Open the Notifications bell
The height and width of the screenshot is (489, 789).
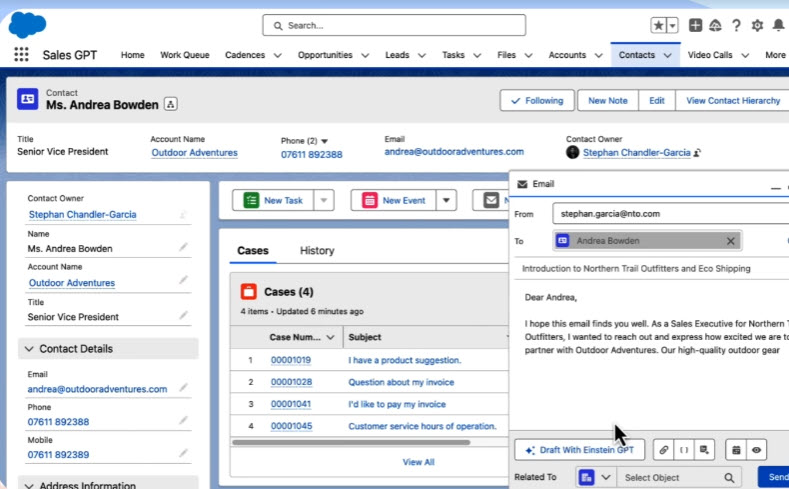pyautogui.click(x=778, y=25)
